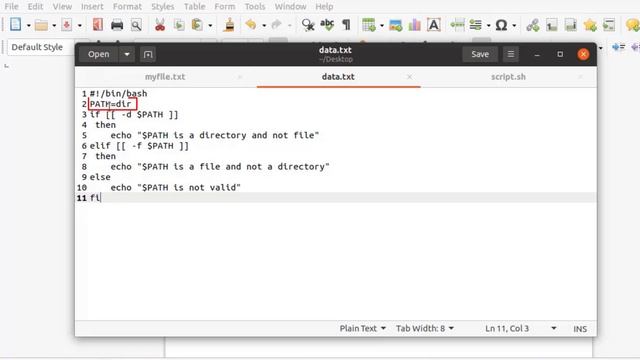The image size is (640, 360).
Task: Click the New document icon in Writer
Action: pyautogui.click(x=16, y=24)
